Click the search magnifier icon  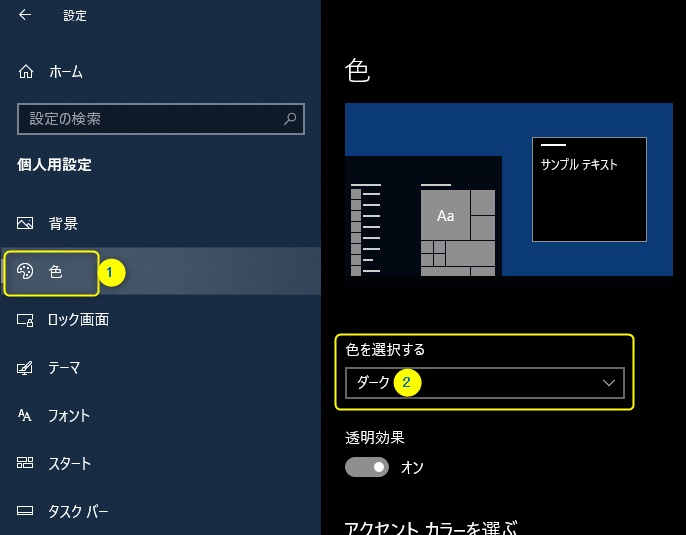click(290, 119)
